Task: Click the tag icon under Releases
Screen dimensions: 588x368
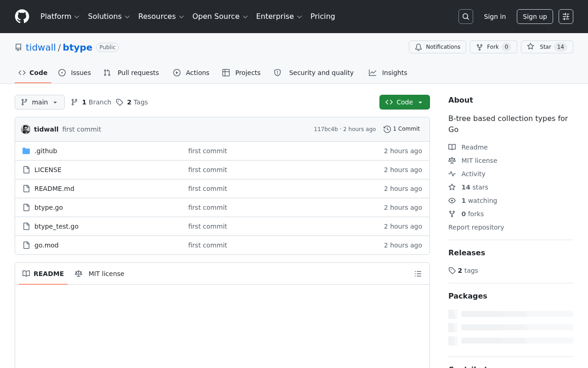Action: (x=452, y=270)
